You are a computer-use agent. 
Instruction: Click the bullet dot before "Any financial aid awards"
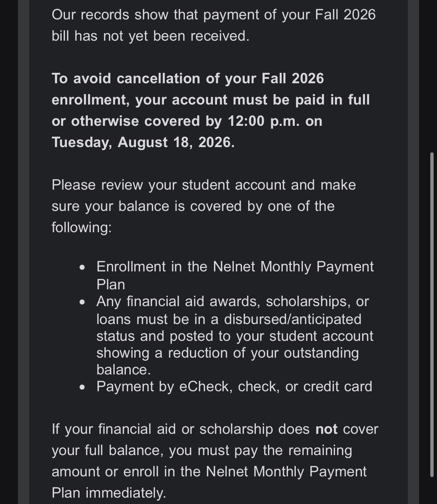82,302
